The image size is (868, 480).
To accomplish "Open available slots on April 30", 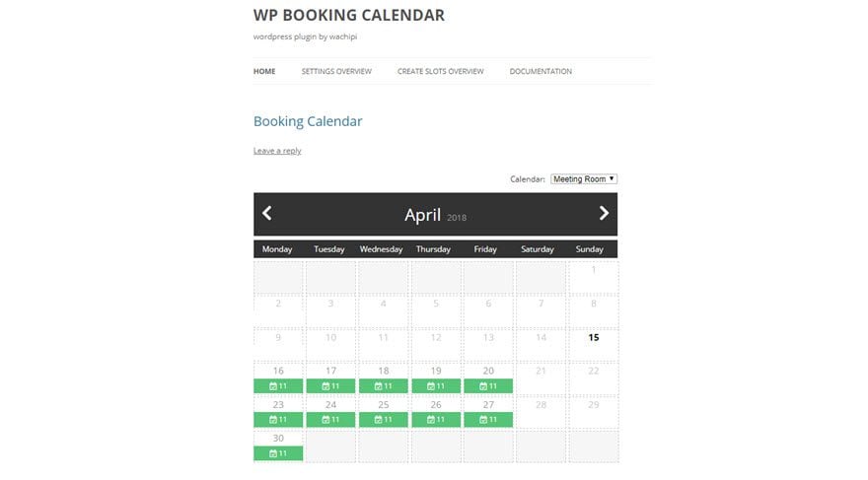I will point(278,453).
